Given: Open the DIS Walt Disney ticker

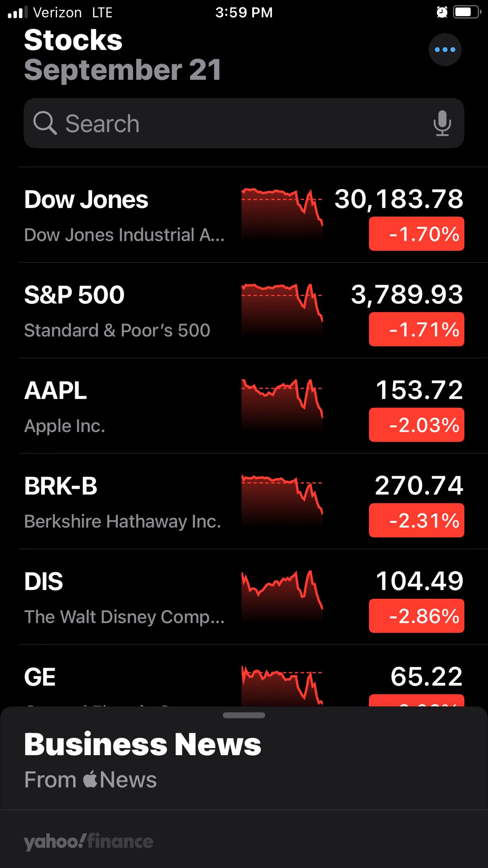Looking at the screenshot, I should 127,597.
